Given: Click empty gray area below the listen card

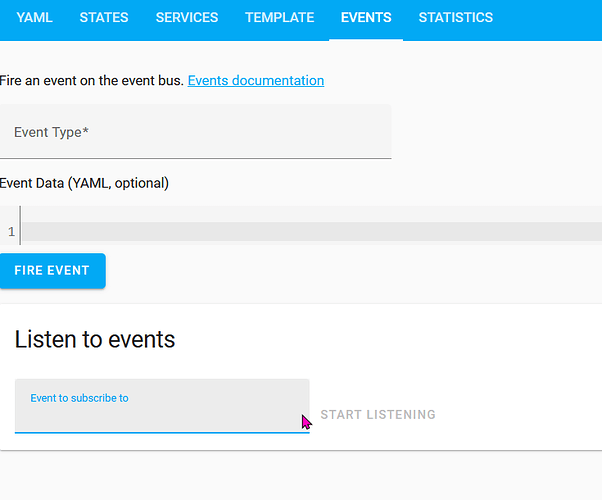Looking at the screenshot, I should pyautogui.click(x=300, y=476).
